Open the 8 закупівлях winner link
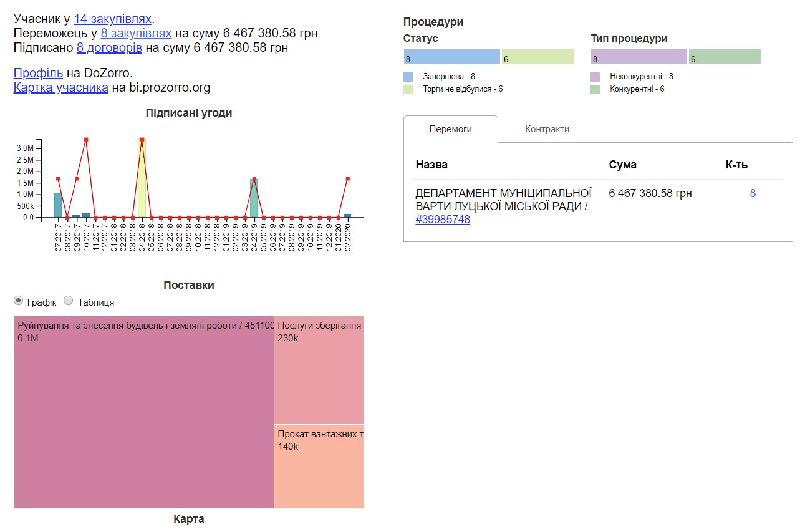Screen dimensions: 800x532 click(135, 33)
